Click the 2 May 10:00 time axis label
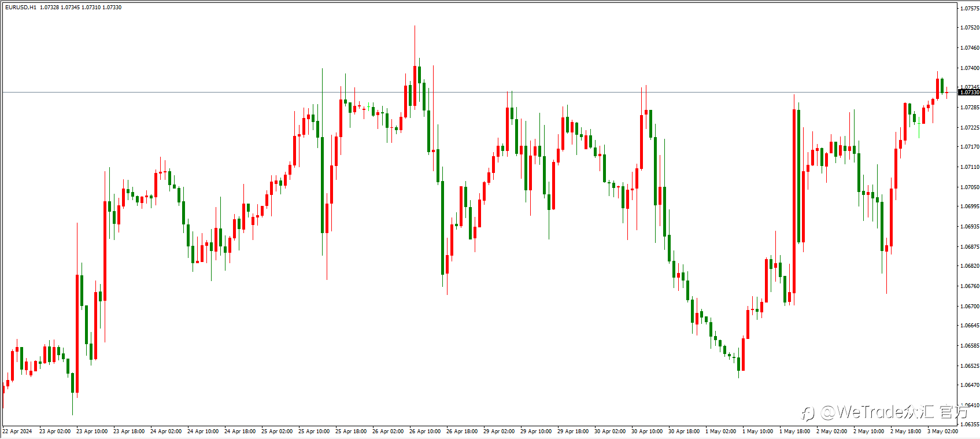Image resolution: width=980 pixels, height=439 pixels. point(869,431)
